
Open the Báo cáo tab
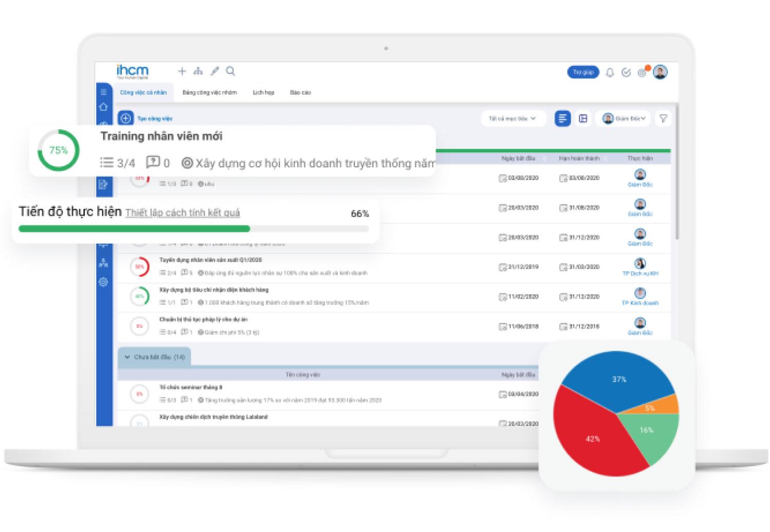300,92
